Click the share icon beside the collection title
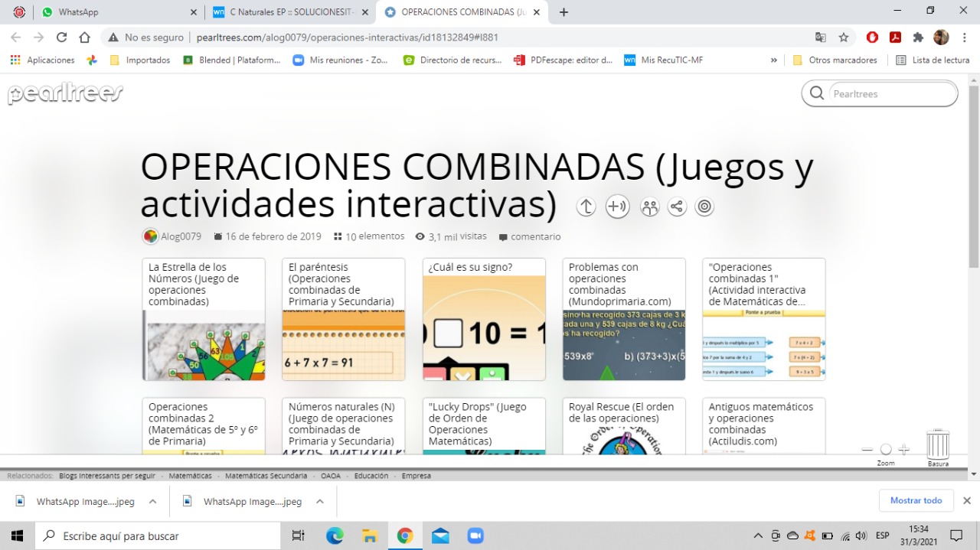This screenshot has height=550, width=980. pos(676,207)
